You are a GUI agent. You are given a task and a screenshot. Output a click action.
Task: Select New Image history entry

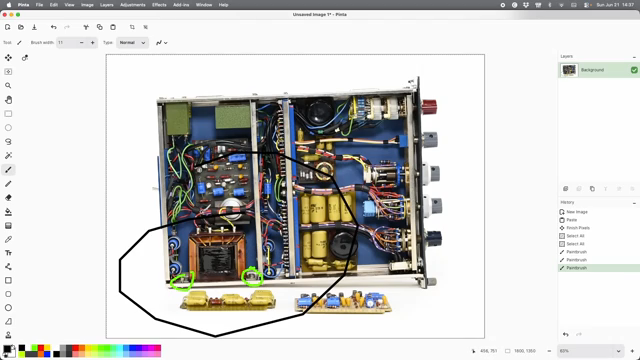599,212
